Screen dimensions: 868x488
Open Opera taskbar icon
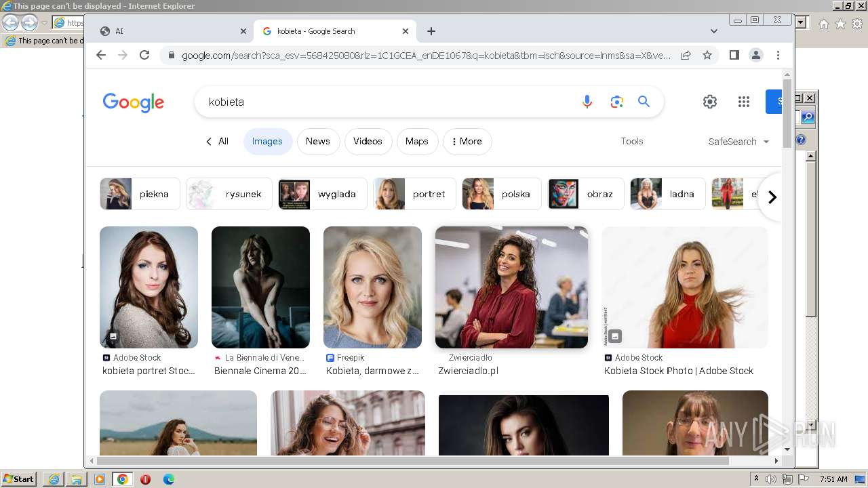coord(146,479)
